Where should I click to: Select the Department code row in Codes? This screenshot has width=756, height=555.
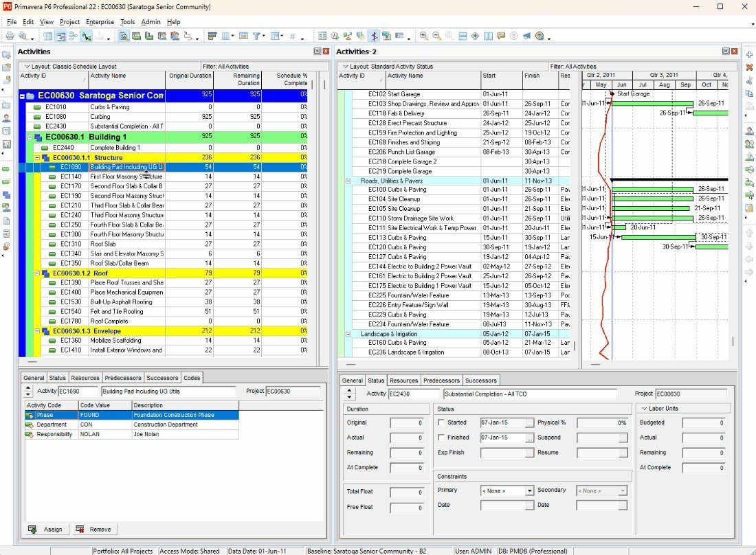click(132, 424)
